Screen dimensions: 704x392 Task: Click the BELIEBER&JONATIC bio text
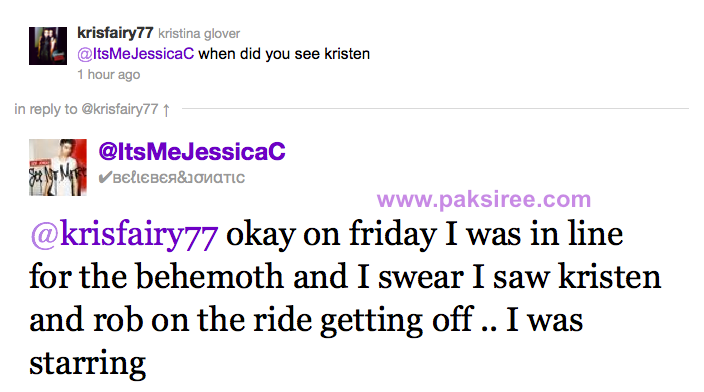click(x=179, y=178)
